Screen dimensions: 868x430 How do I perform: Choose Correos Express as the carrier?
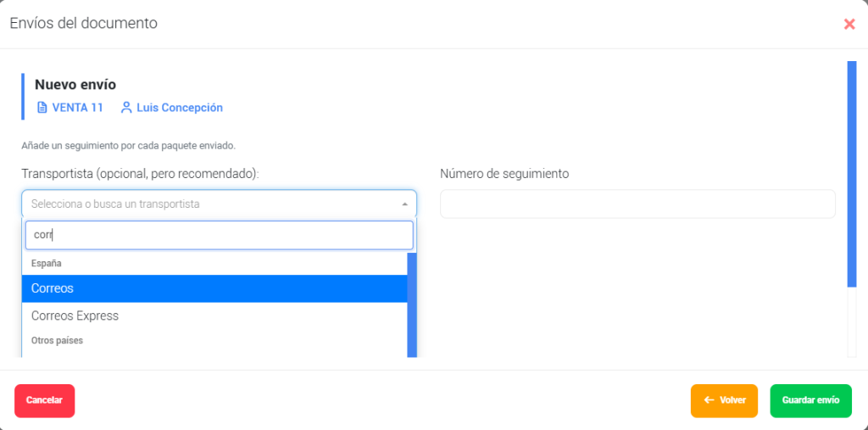point(214,316)
